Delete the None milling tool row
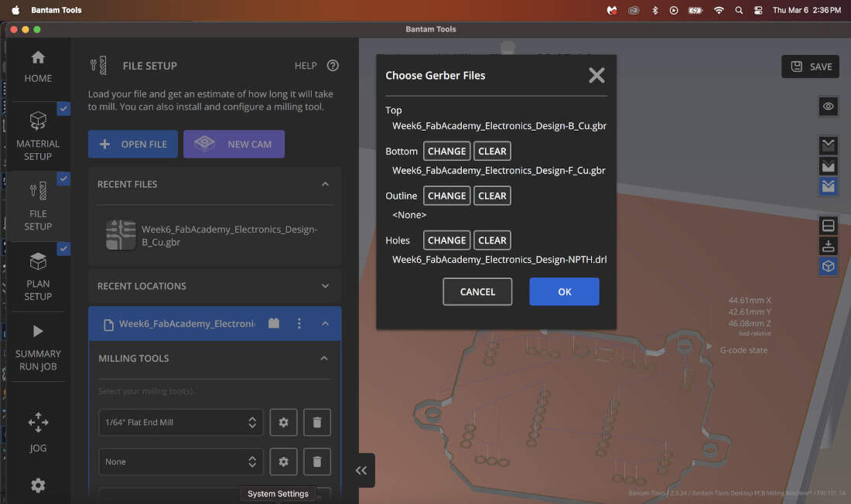This screenshot has width=851, height=504. pyautogui.click(x=317, y=461)
